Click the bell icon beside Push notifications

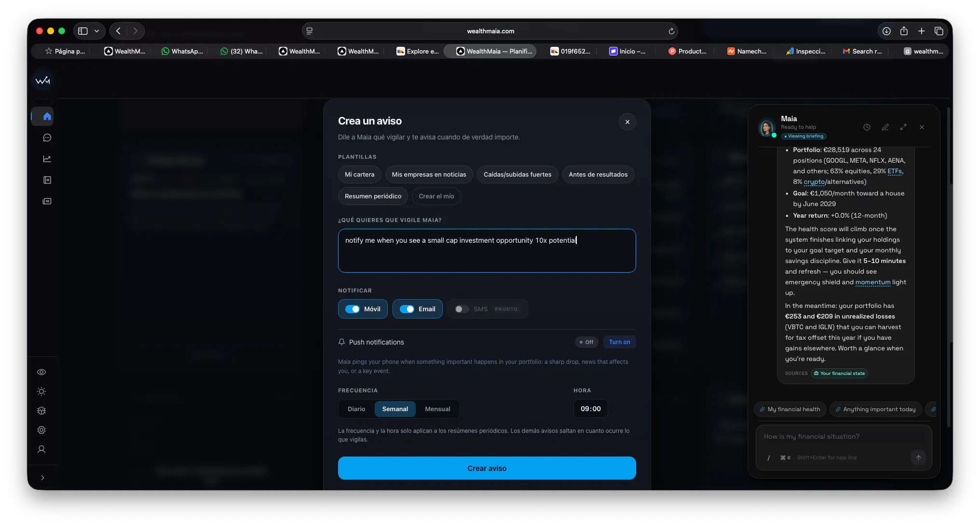tap(341, 342)
